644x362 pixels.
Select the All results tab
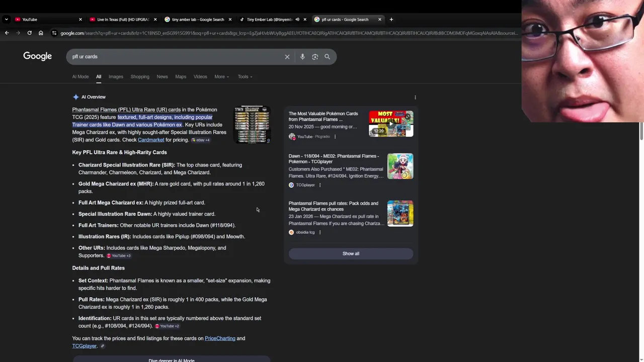pyautogui.click(x=99, y=77)
